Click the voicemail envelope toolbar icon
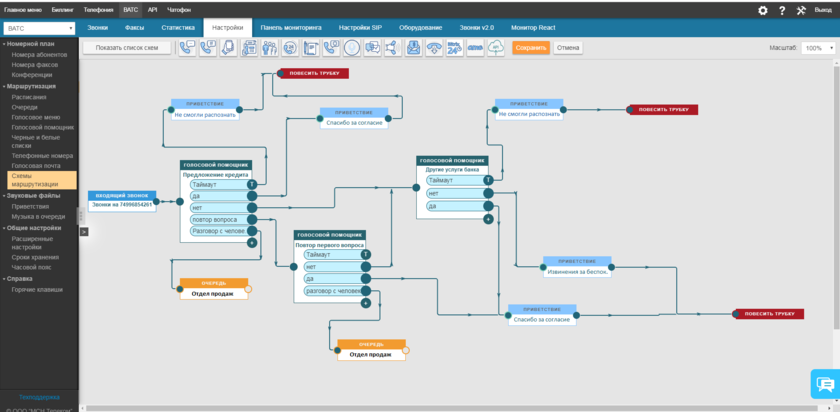 pyautogui.click(x=413, y=47)
